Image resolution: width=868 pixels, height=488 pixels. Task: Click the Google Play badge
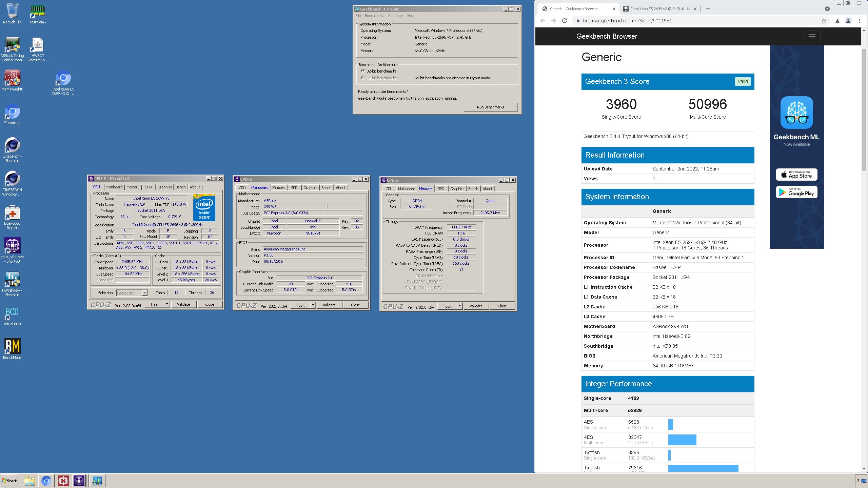coord(796,192)
